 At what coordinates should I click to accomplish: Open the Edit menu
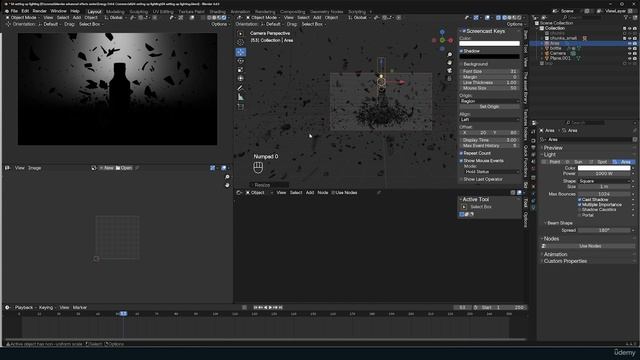pos(25,11)
